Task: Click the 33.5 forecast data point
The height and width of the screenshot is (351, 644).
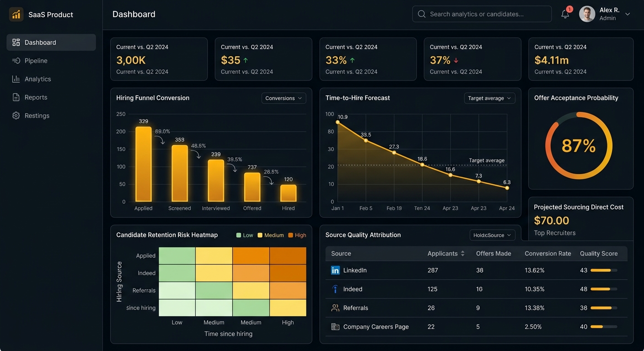Action: pyautogui.click(x=366, y=140)
